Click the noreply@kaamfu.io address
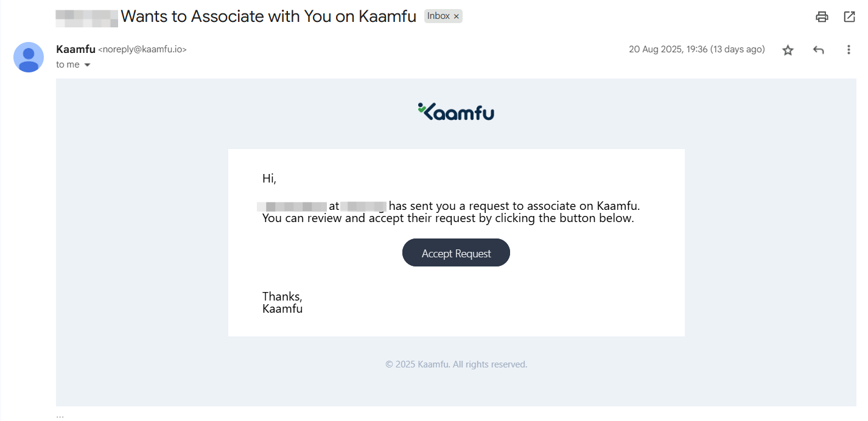Viewport: 868px width, 421px height. 142,50
